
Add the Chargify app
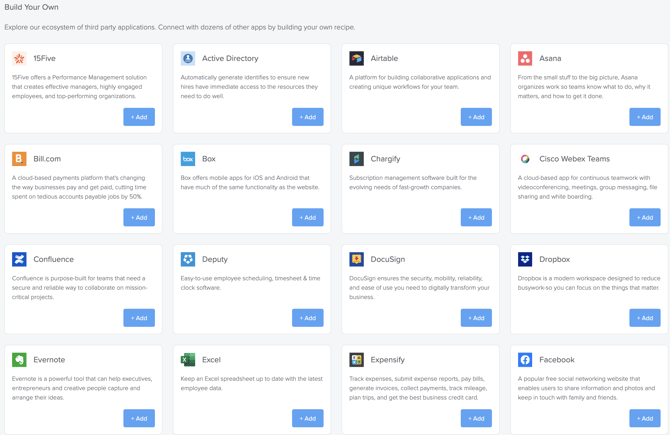[476, 218]
